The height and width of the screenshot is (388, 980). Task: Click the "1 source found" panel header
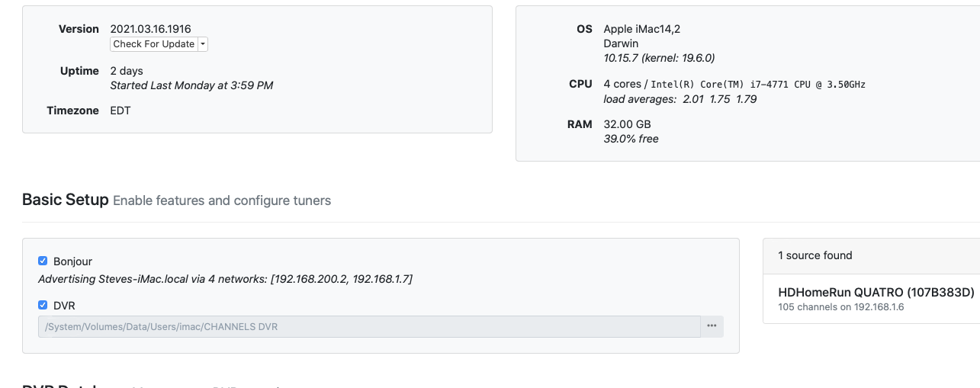(815, 255)
